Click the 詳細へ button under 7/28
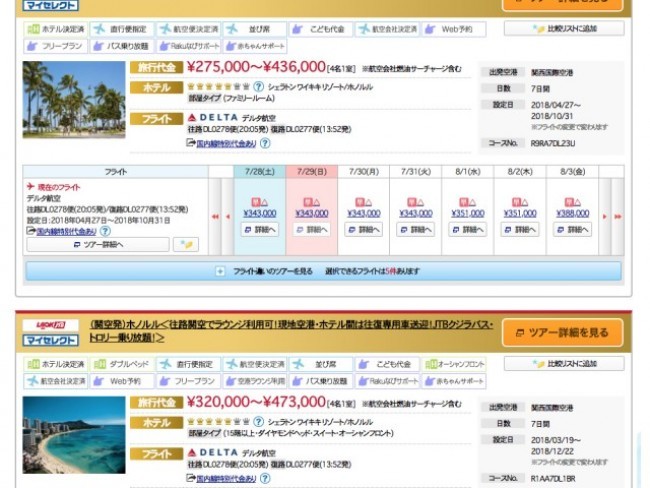Image resolution: width=650 pixels, height=488 pixels. click(260, 229)
